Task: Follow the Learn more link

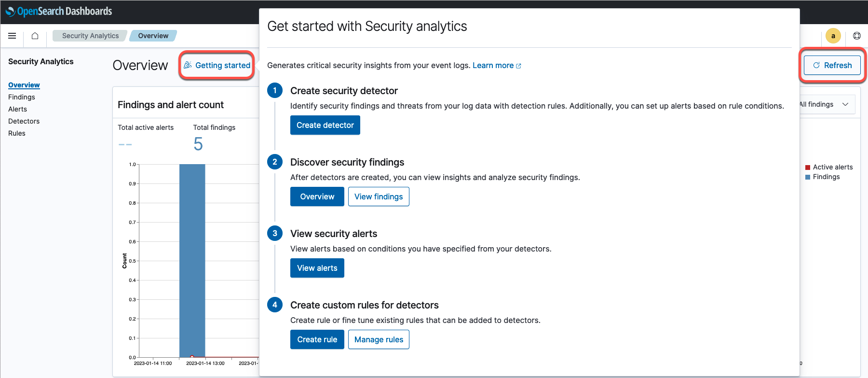Action: pyautogui.click(x=493, y=65)
